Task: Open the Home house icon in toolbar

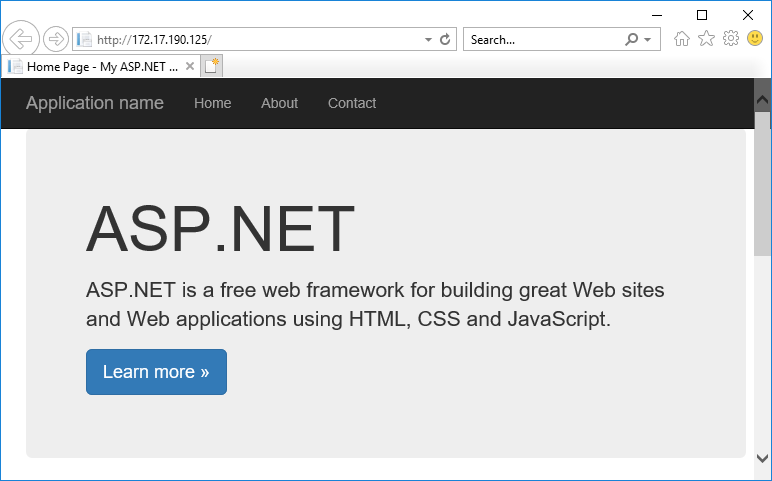Action: 682,38
